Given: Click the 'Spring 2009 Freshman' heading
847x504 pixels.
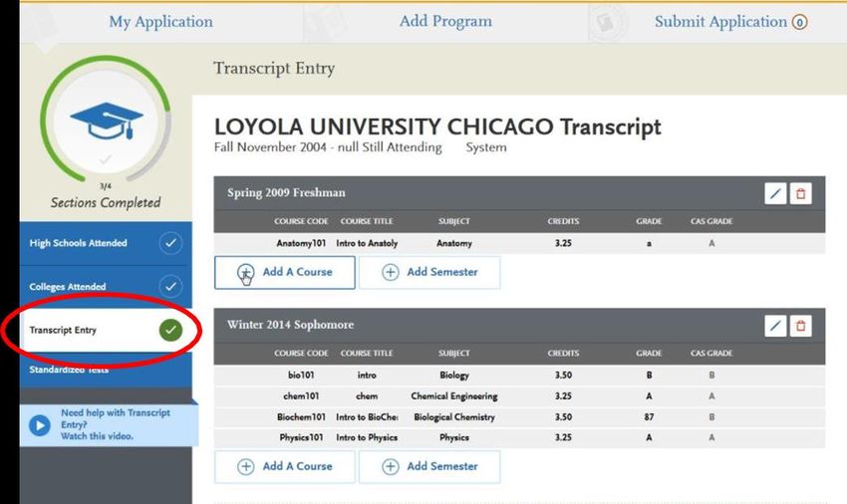Looking at the screenshot, I should click(286, 193).
